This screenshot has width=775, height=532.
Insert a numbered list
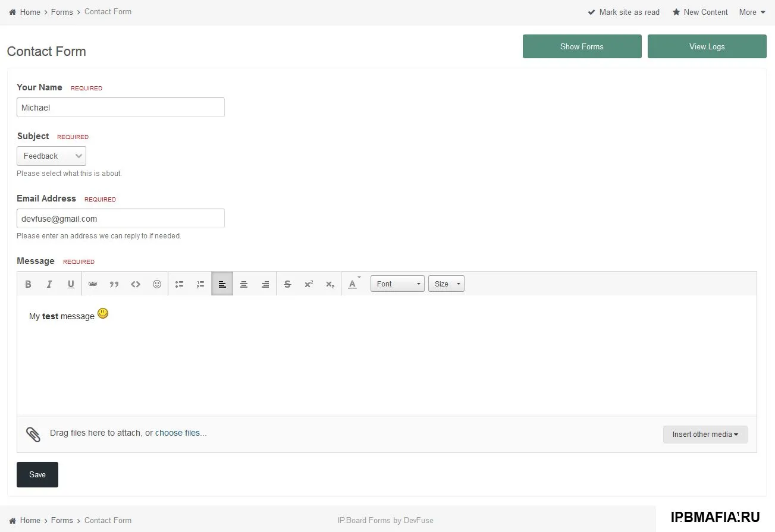pyautogui.click(x=200, y=284)
